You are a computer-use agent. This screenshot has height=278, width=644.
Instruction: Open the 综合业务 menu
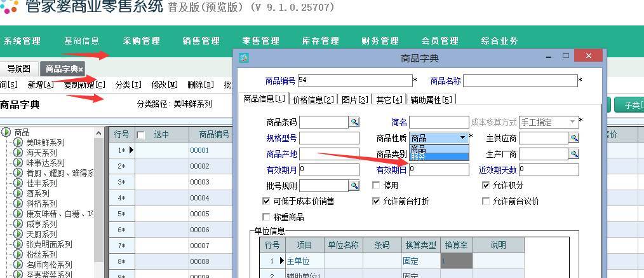pos(499,41)
